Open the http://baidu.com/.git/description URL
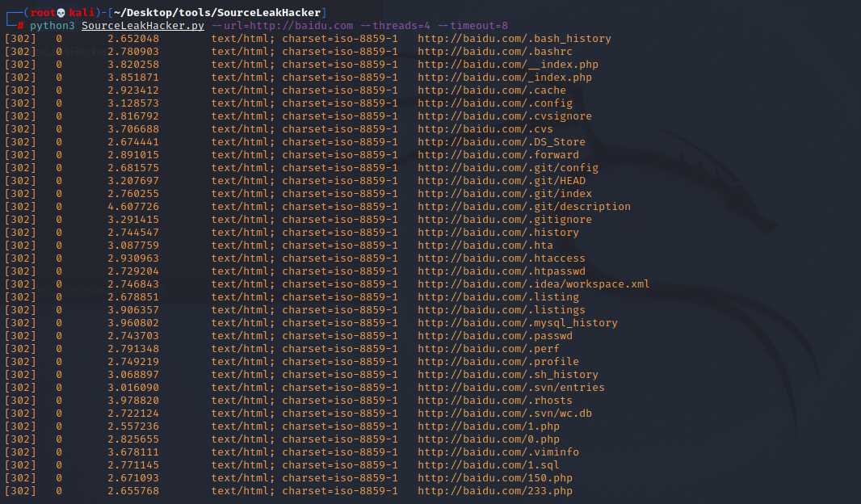The image size is (861, 504). (524, 207)
